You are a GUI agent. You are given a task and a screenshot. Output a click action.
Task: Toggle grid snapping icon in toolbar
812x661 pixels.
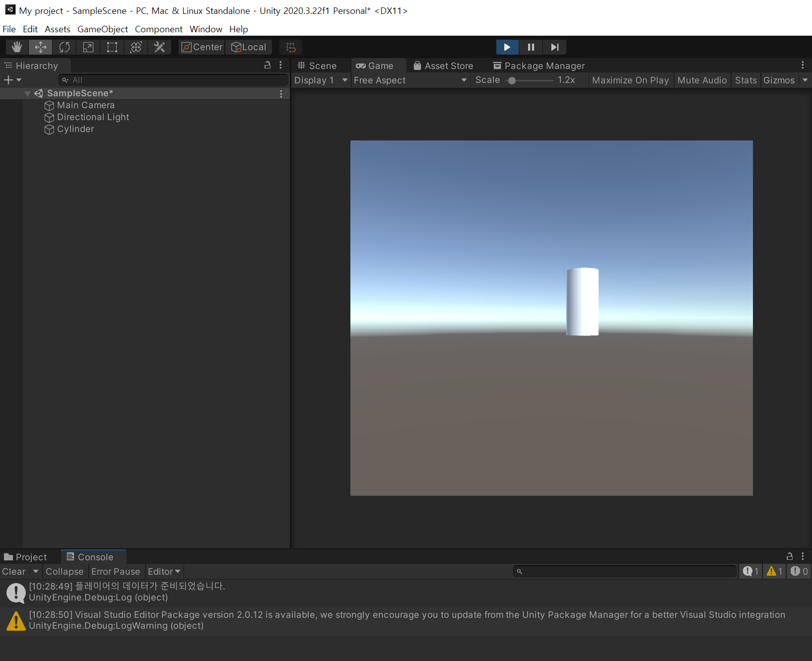(x=291, y=47)
